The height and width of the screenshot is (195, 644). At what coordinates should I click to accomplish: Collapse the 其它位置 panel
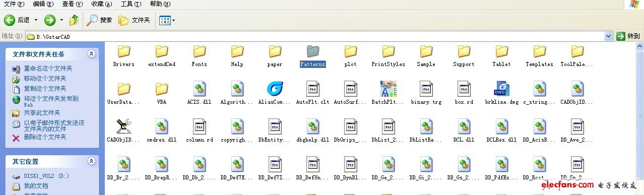(x=91, y=161)
